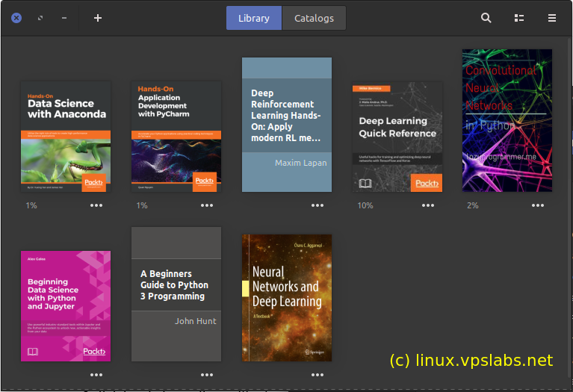Screen dimensions: 573x392
Task: Open more options for Deep Reinforcement Learning book
Action: click(x=318, y=205)
